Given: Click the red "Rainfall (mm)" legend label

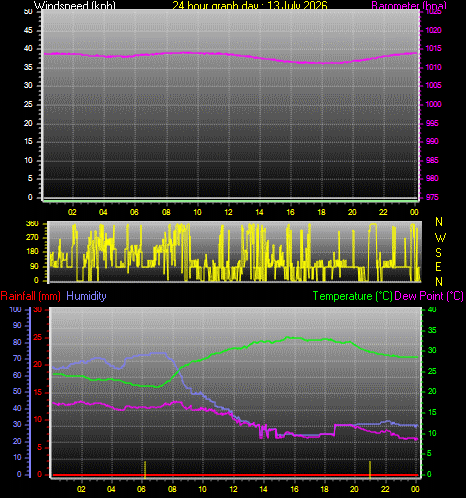Looking at the screenshot, I should pos(31,296).
